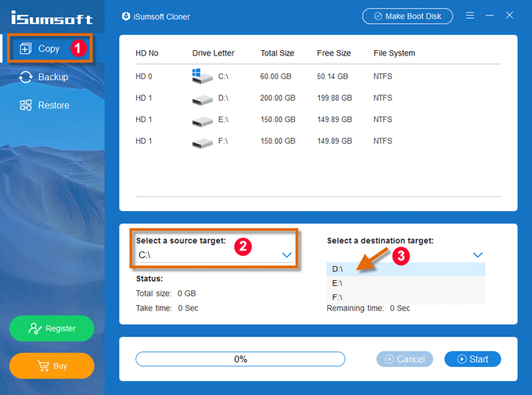This screenshot has width=532, height=395.
Task: Click the iSumsoft Cloner logo icon
Action: (x=126, y=16)
